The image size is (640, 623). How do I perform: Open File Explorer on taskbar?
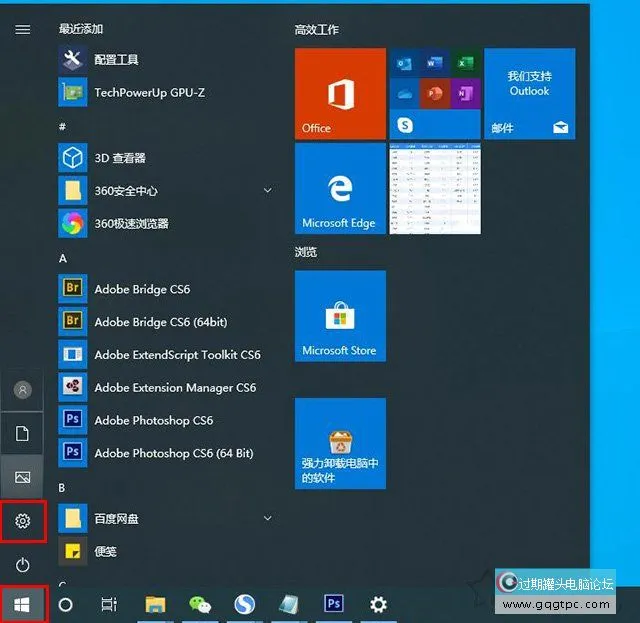pos(156,605)
